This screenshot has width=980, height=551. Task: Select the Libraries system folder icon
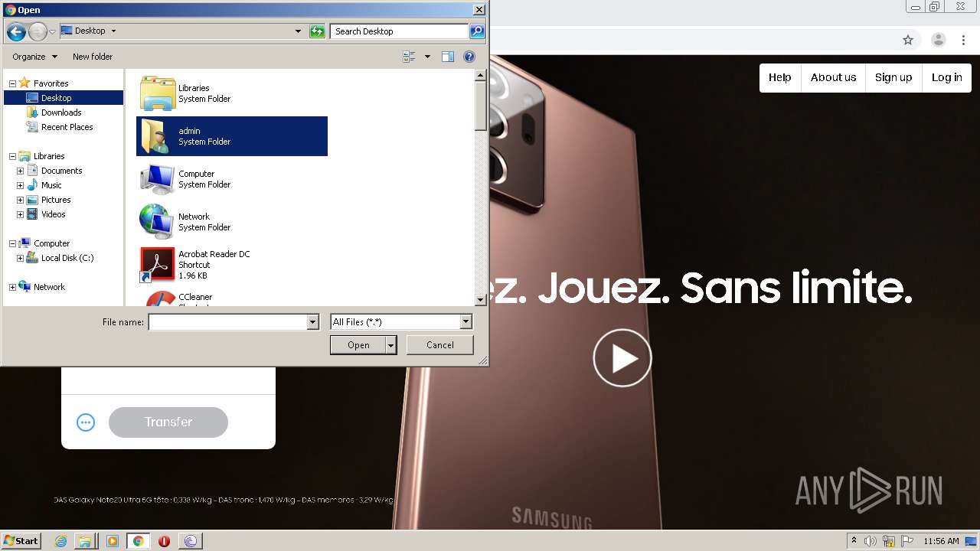click(158, 93)
